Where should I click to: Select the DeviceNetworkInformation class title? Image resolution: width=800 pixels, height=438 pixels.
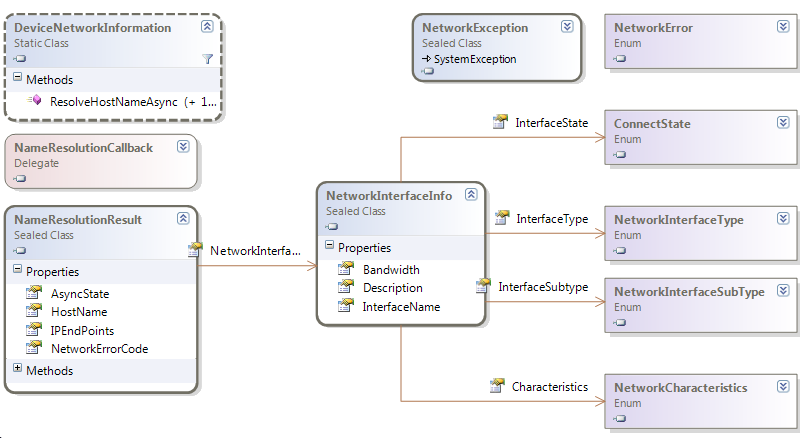(x=92, y=28)
